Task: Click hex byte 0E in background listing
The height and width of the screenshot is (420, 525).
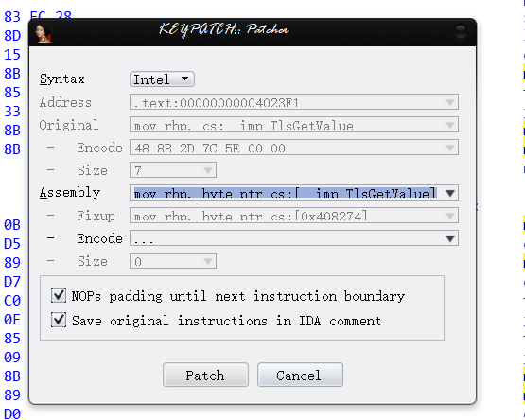Action: coord(12,320)
